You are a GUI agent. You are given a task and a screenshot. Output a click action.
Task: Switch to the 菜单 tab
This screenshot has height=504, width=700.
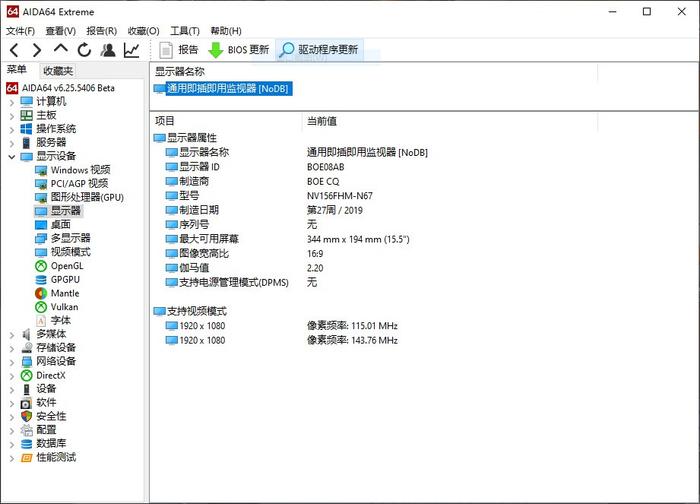point(17,70)
